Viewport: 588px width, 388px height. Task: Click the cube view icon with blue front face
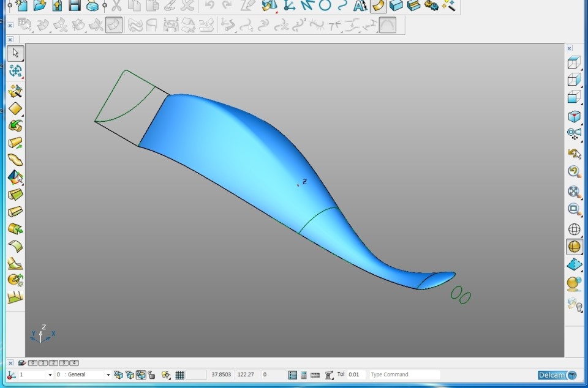tap(574, 80)
